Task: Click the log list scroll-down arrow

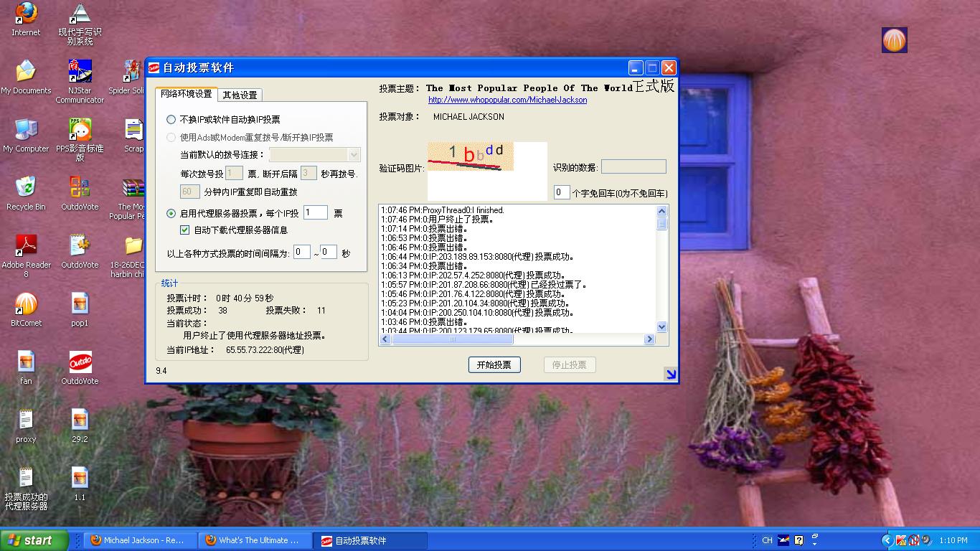Action: 661,327
